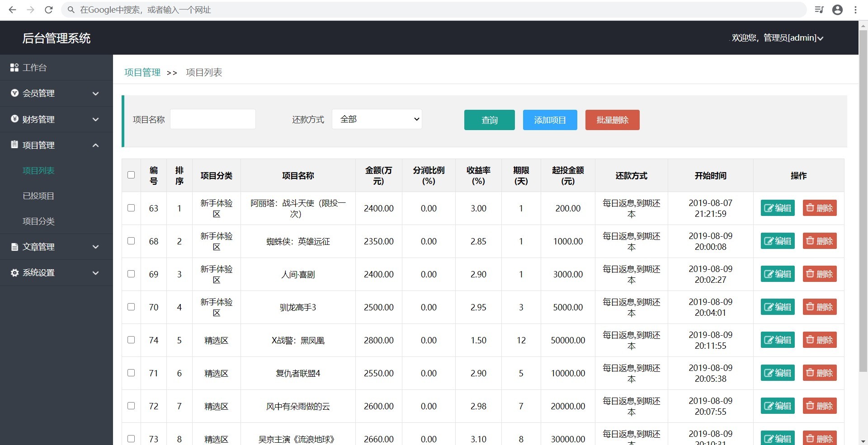Open the browser media control icon
This screenshot has height=445, width=868.
pyautogui.click(x=819, y=9)
